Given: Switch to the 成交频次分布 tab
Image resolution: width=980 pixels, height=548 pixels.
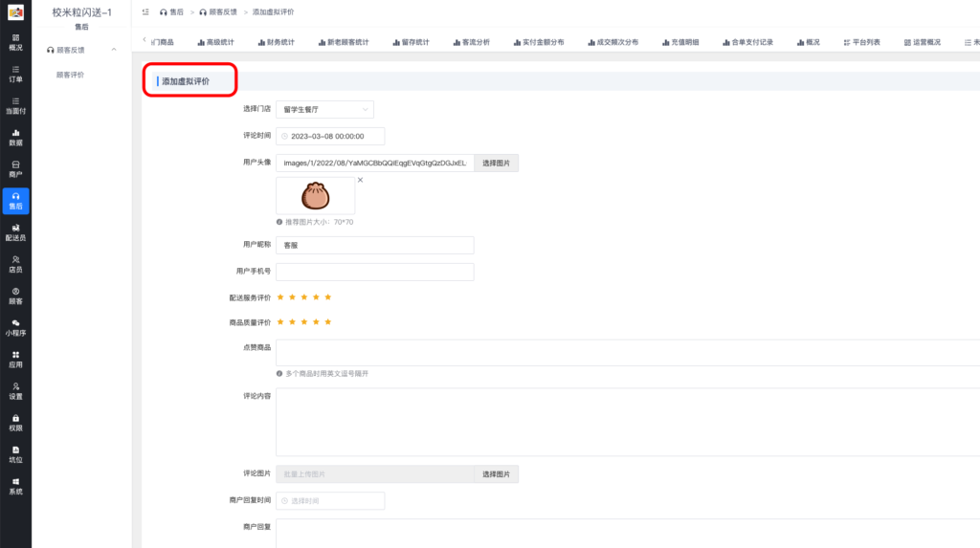Looking at the screenshot, I should 613,42.
